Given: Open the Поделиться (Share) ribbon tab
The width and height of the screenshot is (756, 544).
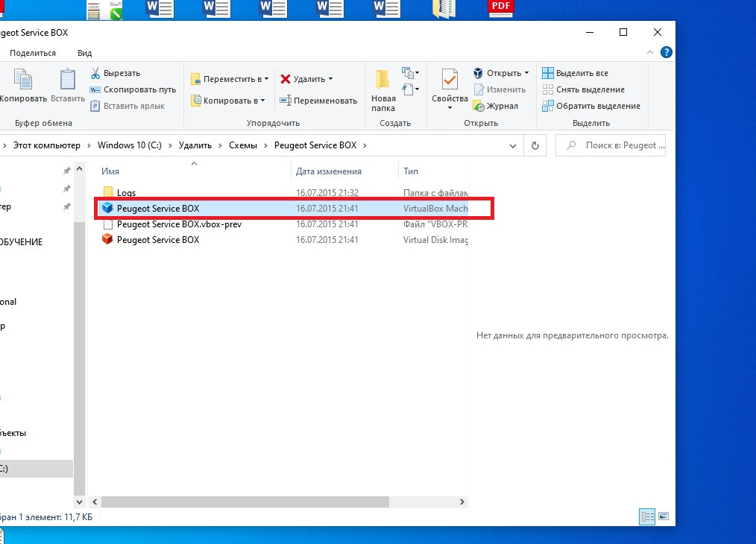Looking at the screenshot, I should (x=33, y=53).
